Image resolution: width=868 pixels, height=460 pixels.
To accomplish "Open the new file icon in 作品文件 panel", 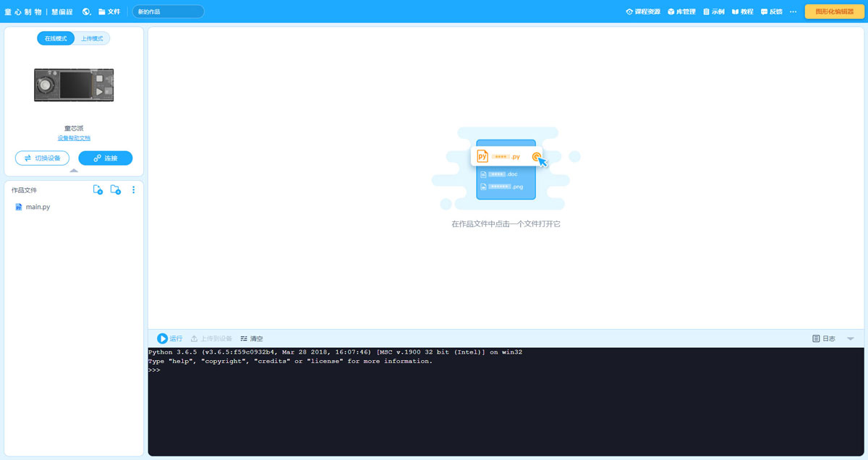I will click(x=98, y=189).
